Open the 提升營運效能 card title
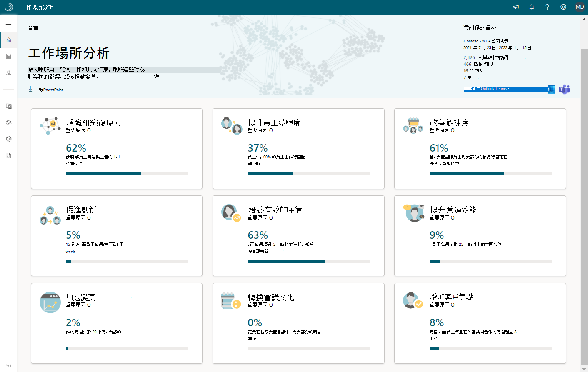The width and height of the screenshot is (588, 372). (453, 210)
